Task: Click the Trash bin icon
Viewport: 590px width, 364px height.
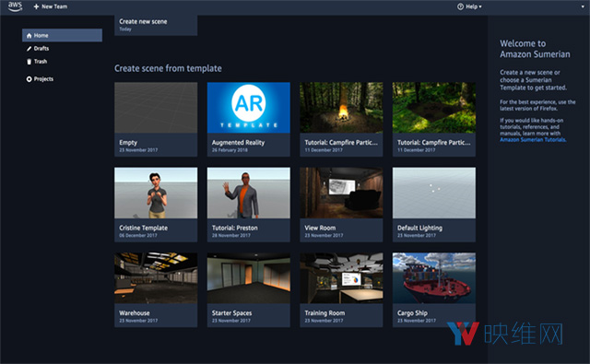Action: pos(29,62)
